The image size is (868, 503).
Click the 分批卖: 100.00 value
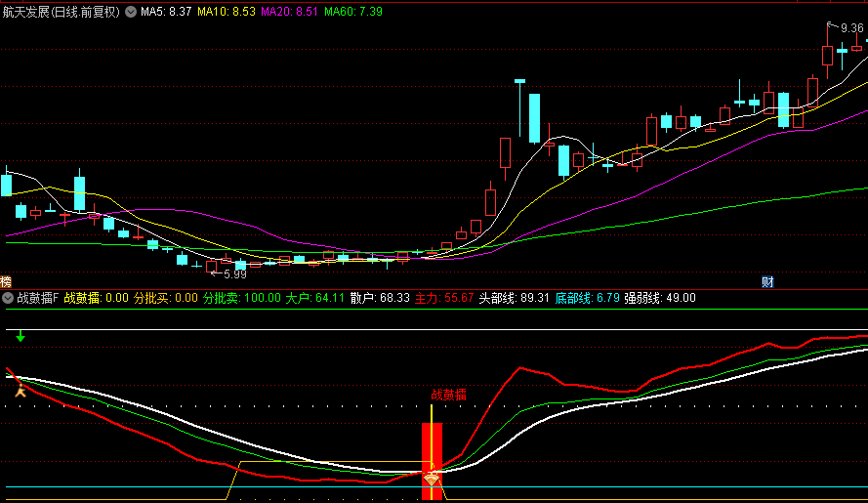pos(242,298)
